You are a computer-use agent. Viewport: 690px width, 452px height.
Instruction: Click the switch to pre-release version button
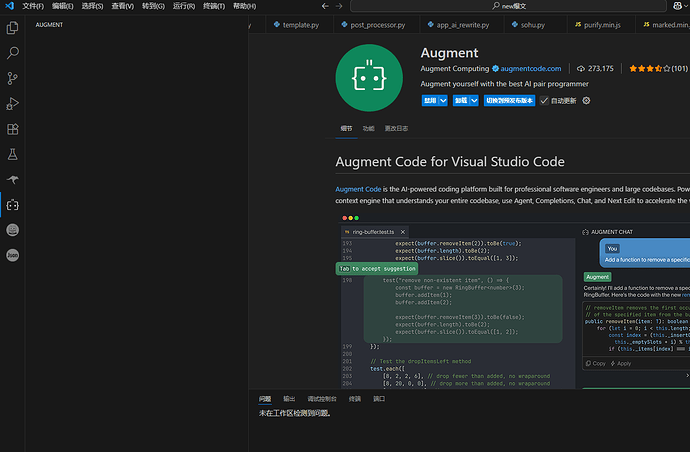click(509, 101)
